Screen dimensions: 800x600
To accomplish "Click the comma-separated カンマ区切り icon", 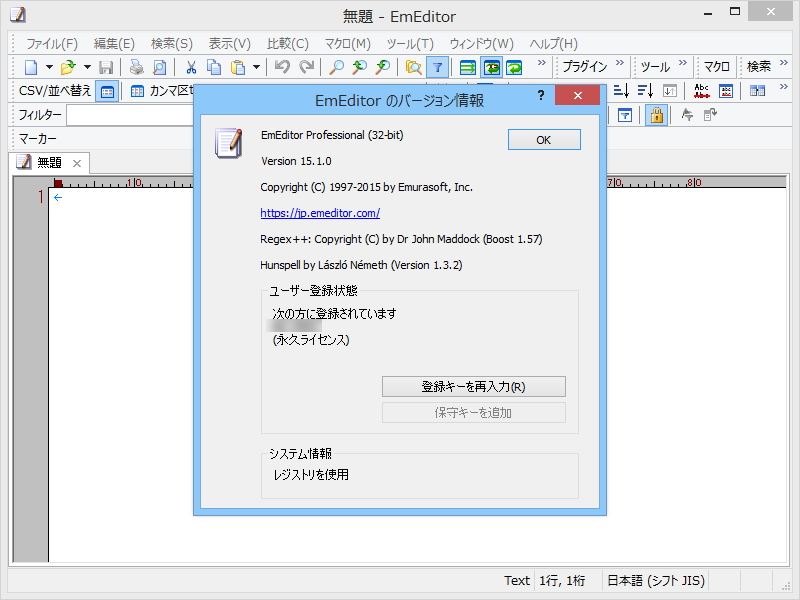I will click(x=137, y=91).
